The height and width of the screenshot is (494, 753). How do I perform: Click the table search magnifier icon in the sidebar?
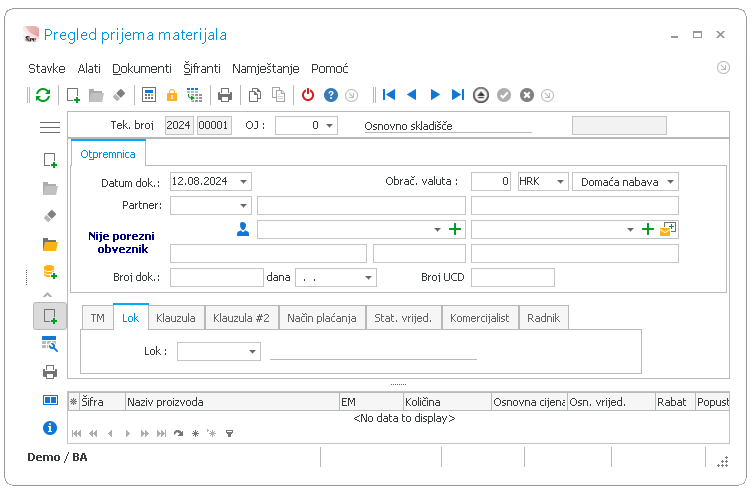tap(50, 344)
